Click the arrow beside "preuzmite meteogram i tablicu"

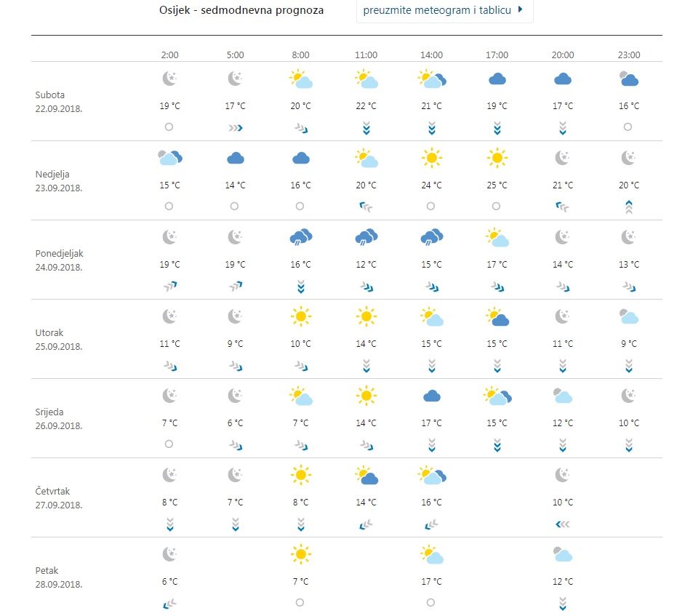(x=520, y=11)
